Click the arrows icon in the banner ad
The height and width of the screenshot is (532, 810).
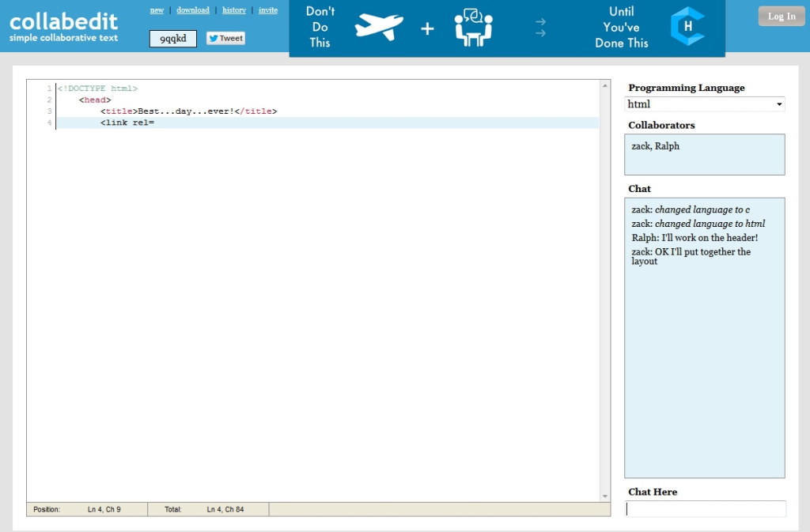pos(540,28)
